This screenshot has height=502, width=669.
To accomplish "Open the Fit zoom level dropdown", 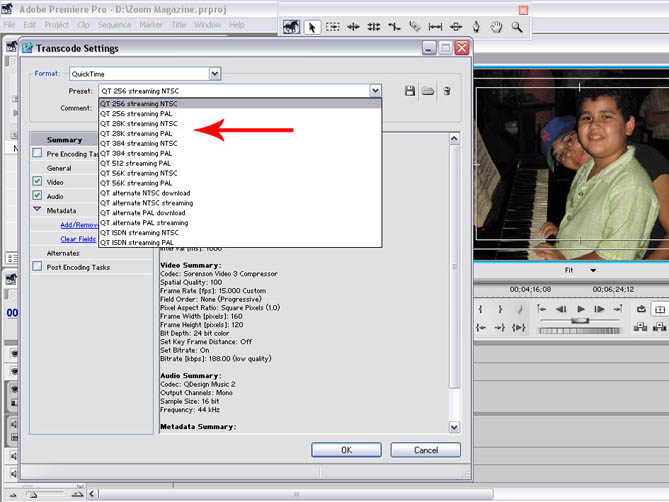I will coord(591,270).
